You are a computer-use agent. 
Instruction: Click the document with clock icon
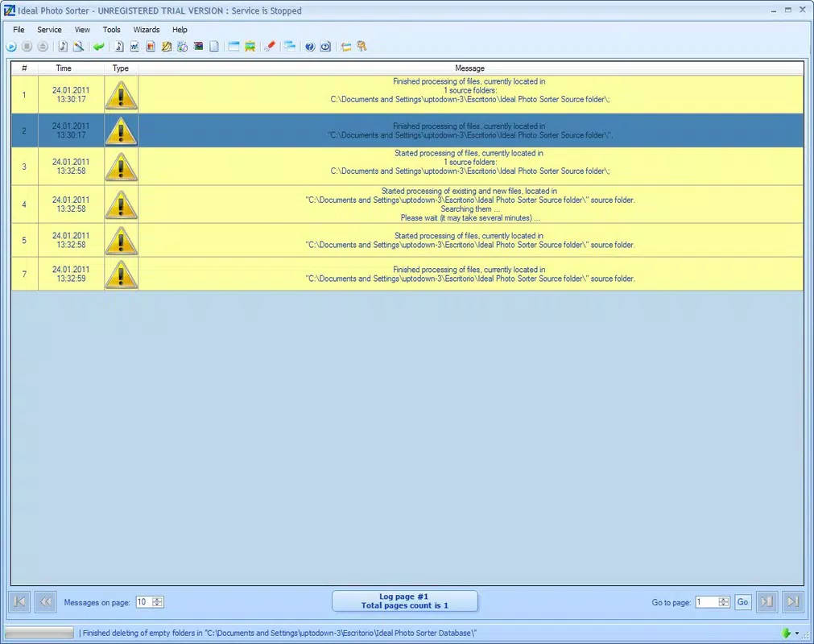pos(182,47)
